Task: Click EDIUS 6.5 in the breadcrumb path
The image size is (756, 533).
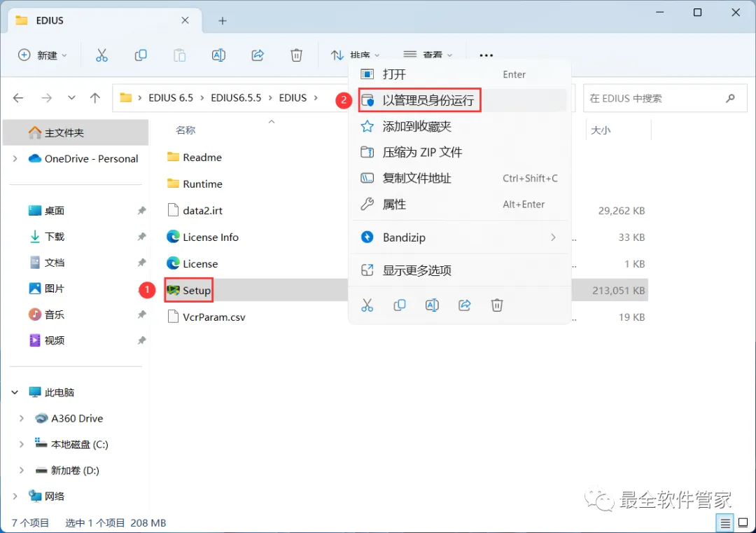Action: click(171, 98)
